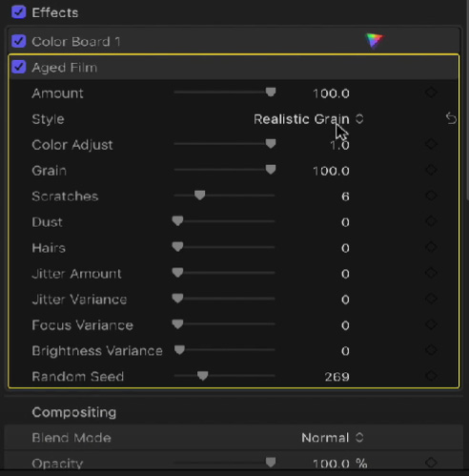Add keyframe diamond for Scratches parameter

(x=431, y=196)
